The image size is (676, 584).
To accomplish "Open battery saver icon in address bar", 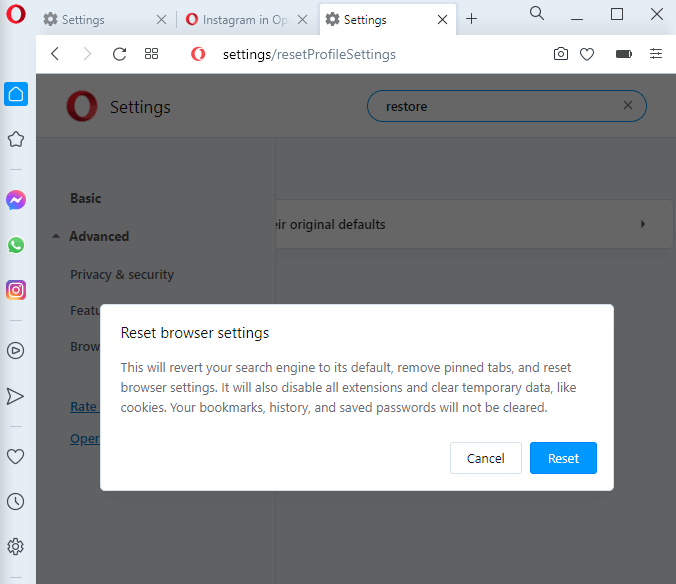I will [x=623, y=54].
